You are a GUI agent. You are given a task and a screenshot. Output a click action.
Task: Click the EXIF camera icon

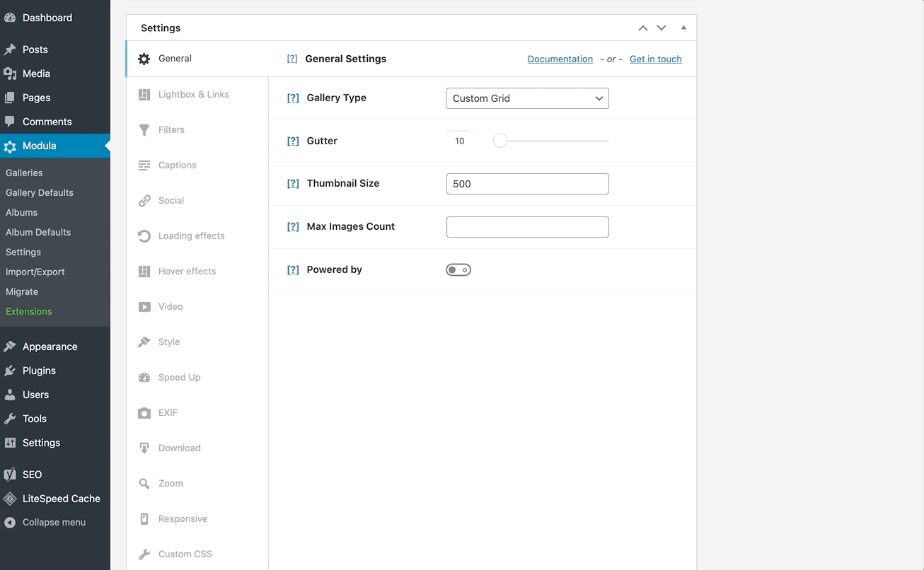click(x=144, y=412)
